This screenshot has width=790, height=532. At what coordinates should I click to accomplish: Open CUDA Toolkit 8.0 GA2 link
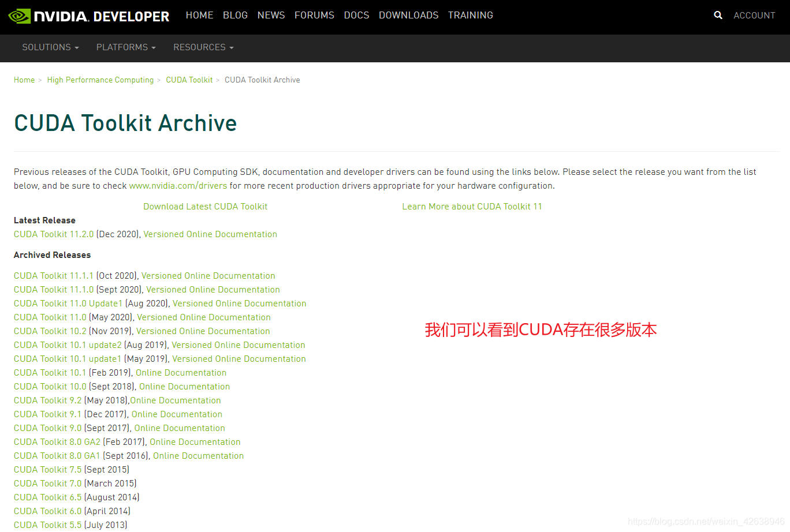tap(57, 442)
